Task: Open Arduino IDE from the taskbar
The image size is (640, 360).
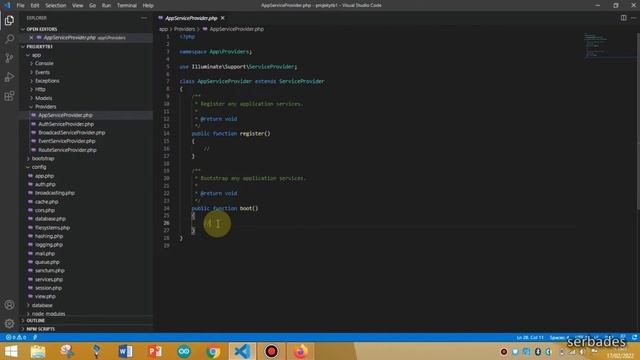Action: tap(184, 351)
